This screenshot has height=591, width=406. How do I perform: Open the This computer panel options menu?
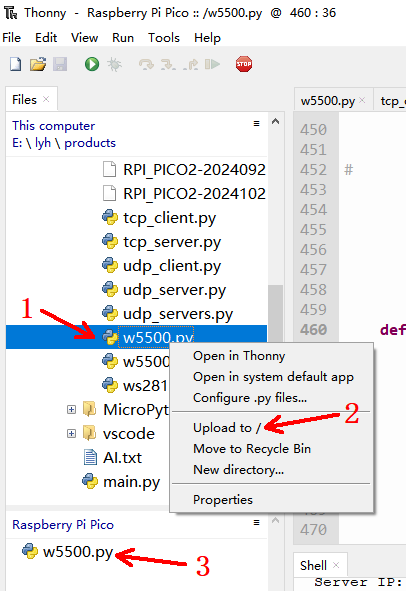point(257,124)
